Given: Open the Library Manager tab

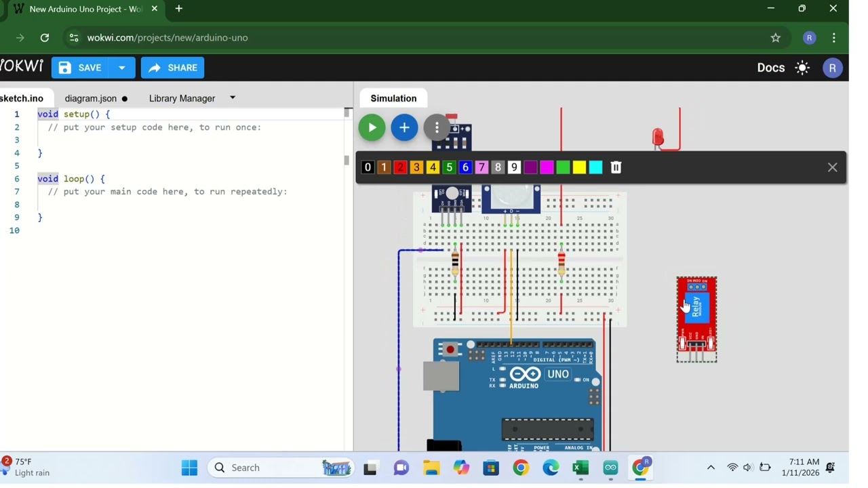Looking at the screenshot, I should point(182,98).
